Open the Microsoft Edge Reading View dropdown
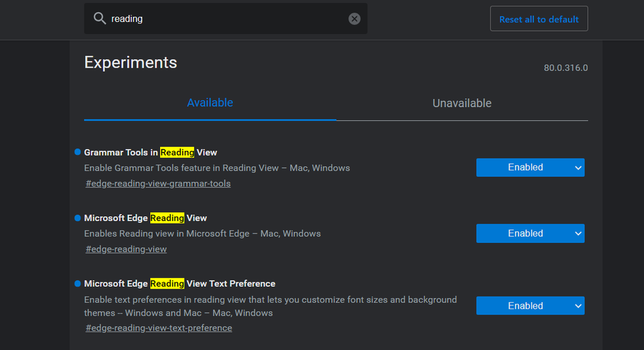 530,233
